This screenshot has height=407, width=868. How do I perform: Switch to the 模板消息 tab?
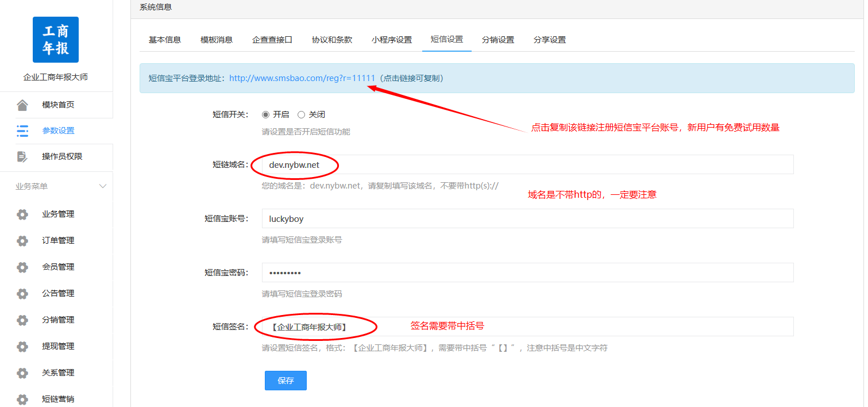click(x=217, y=40)
